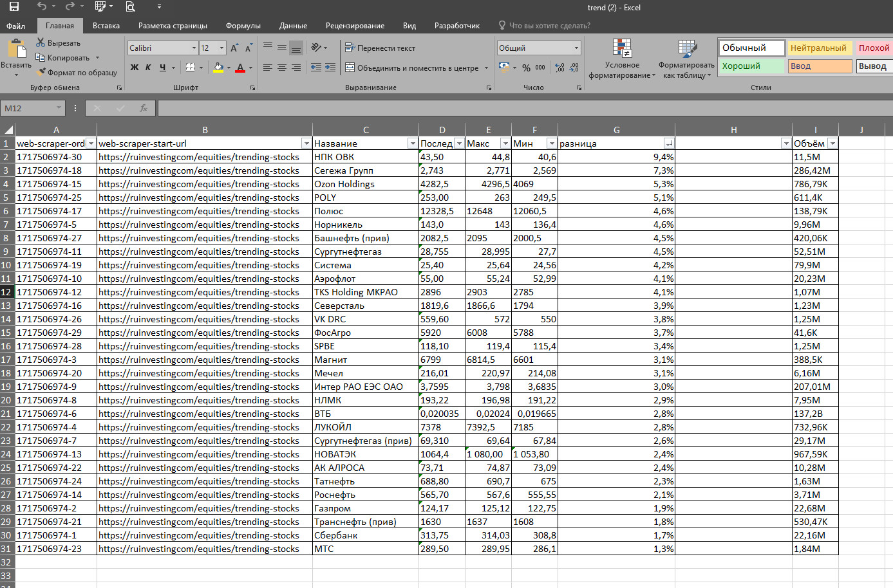Open the font size 12 dropdown
This screenshot has width=893, height=588.
click(x=221, y=48)
